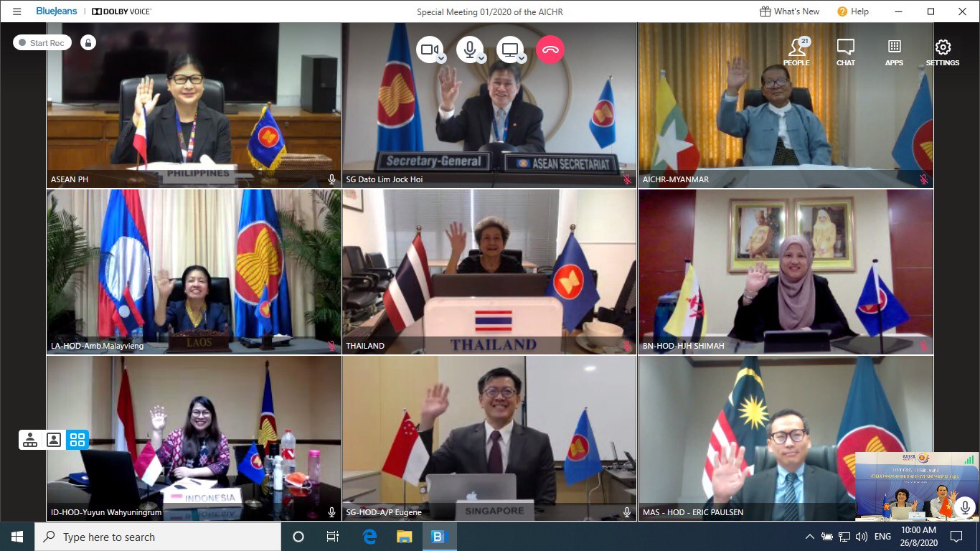The width and height of the screenshot is (980, 551).
Task: Open the People participants panel
Action: [x=796, y=52]
